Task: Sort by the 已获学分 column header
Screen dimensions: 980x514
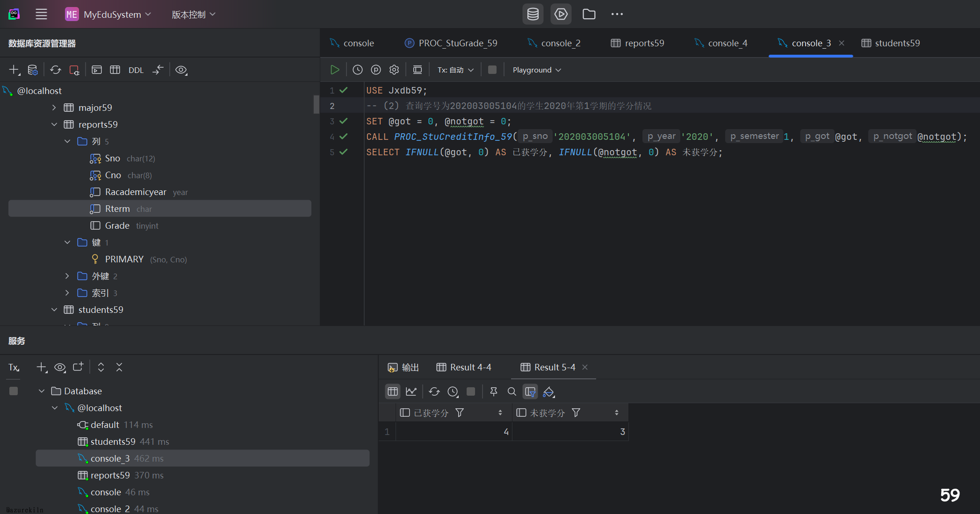Action: pyautogui.click(x=431, y=413)
